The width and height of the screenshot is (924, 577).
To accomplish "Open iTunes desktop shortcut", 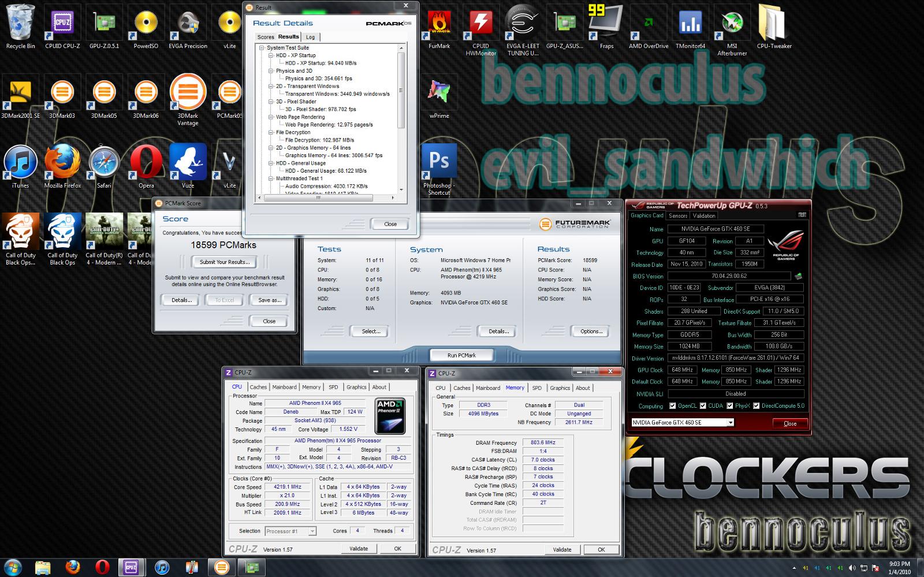I will click(x=21, y=167).
